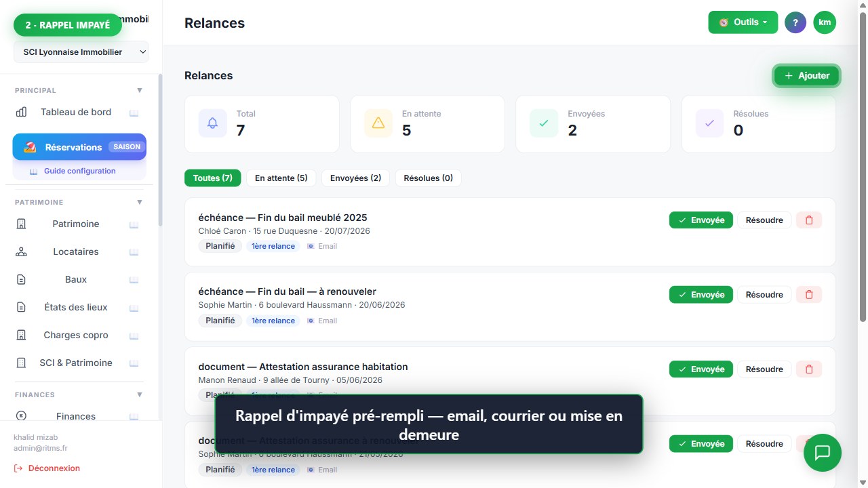Select the Résolues (0) filter tab
The height and width of the screenshot is (488, 868).
pyautogui.click(x=429, y=178)
